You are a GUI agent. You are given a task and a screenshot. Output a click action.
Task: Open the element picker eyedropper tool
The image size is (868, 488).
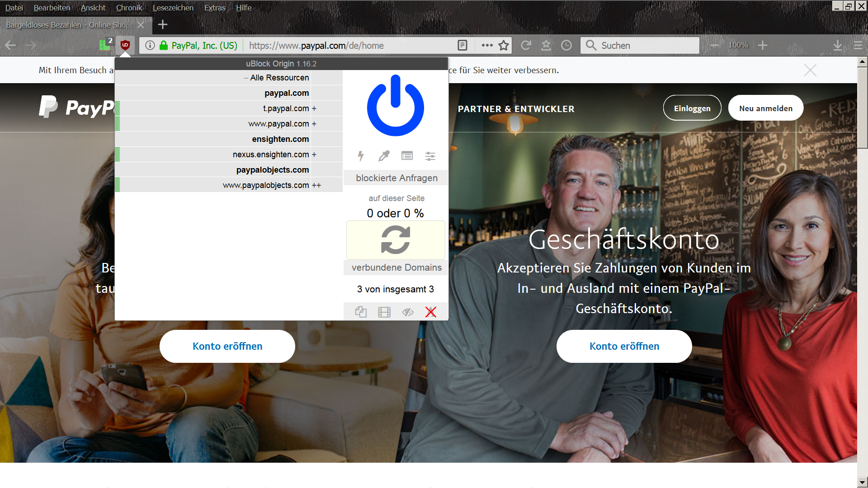[x=384, y=156]
